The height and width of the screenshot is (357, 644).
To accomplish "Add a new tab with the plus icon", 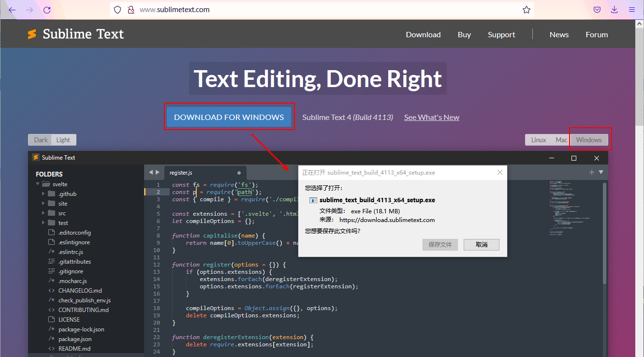I will (x=591, y=172).
